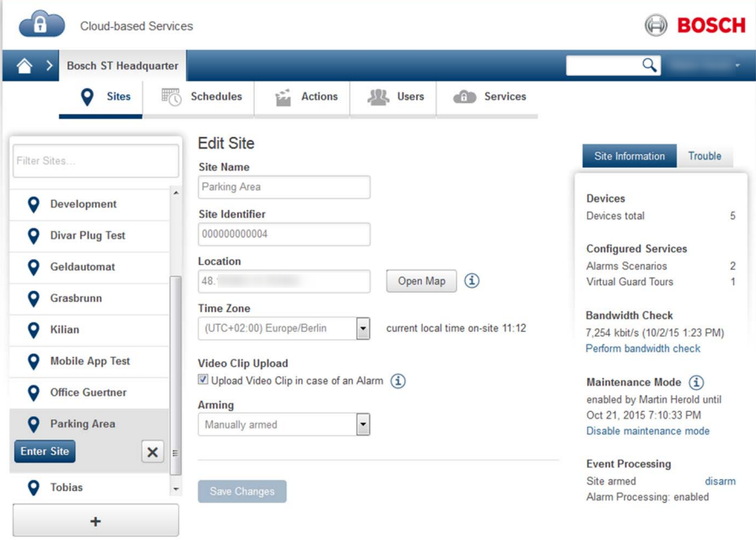This screenshot has height=540, width=756.
Task: Click Perform bandwidth check link
Action: coord(643,348)
